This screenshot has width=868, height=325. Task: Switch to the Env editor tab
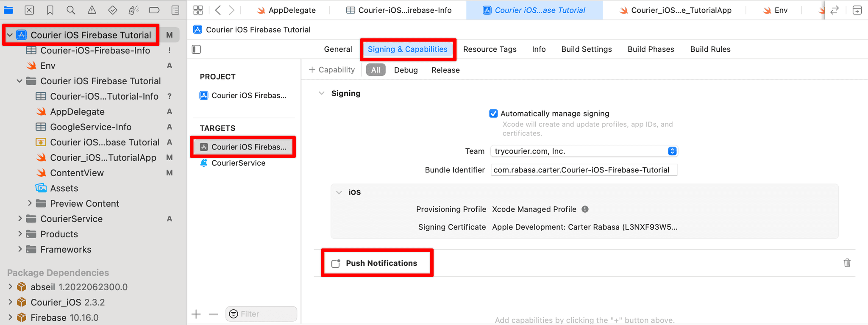tap(775, 10)
